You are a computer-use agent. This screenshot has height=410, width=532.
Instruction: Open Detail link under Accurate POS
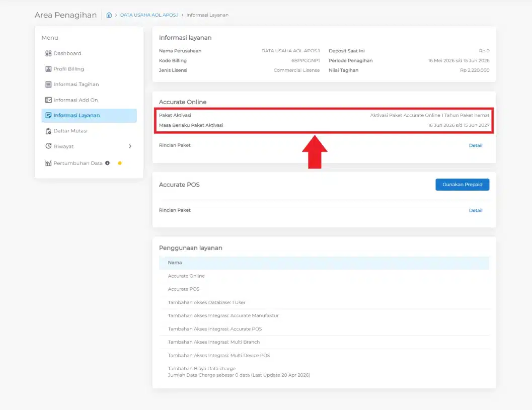point(475,211)
